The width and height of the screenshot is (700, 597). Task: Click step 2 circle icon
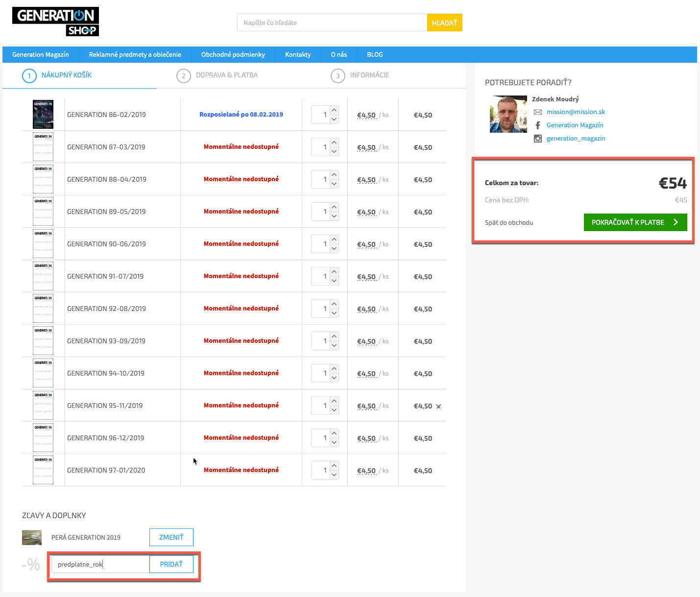(x=184, y=76)
